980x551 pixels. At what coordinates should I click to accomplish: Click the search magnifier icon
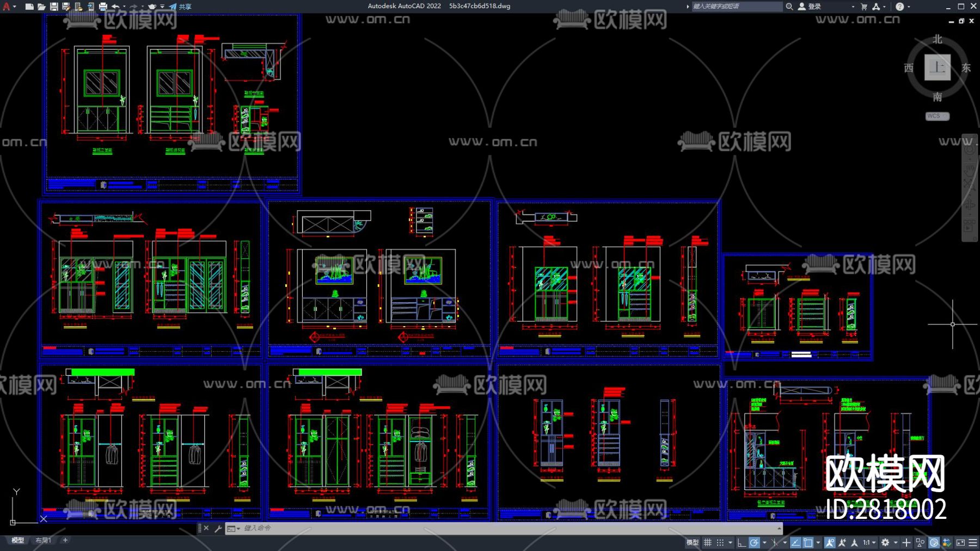coord(789,7)
